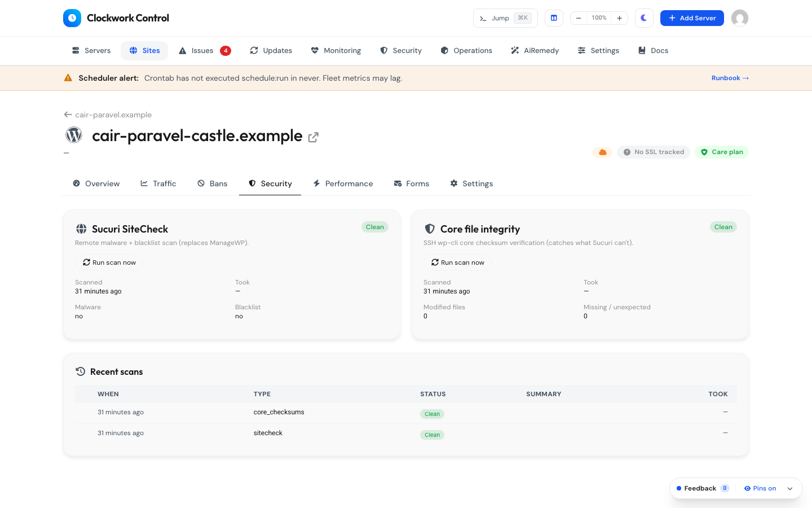Open the Operations section
Screen dimensions: 812x508
466,51
